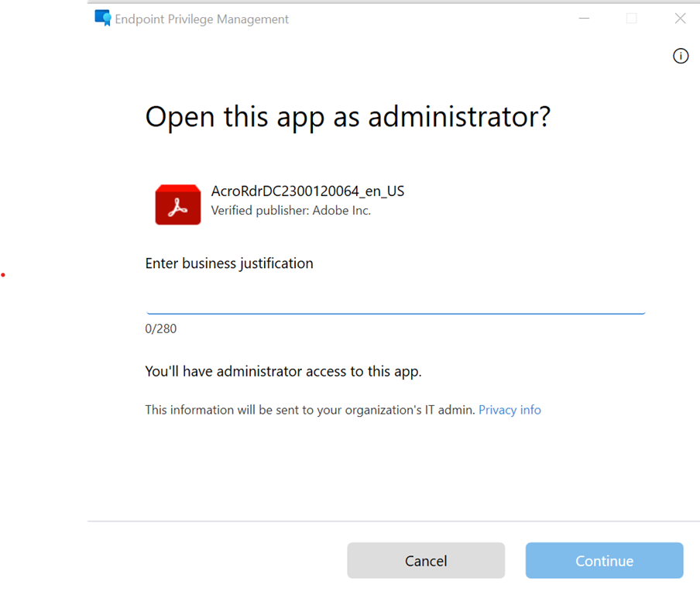Click the Endpoint Privilege Management window title
This screenshot has height=595, width=700.
(202, 19)
